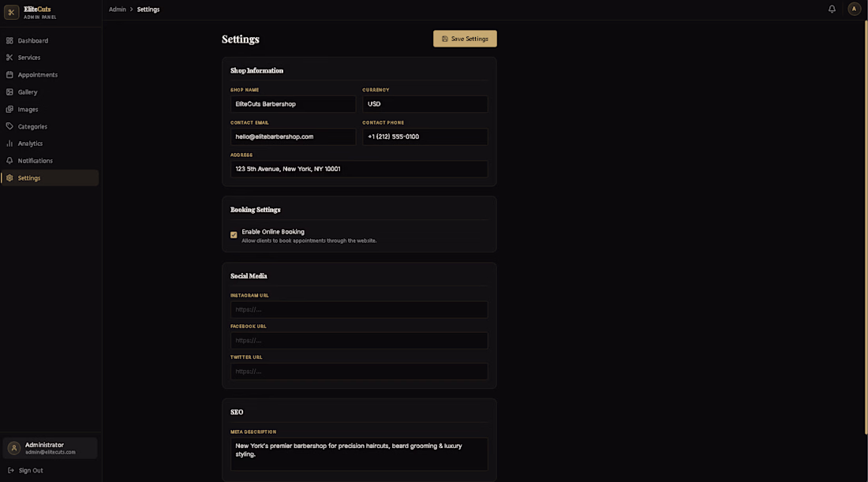Image resolution: width=868 pixels, height=482 pixels.
Task: Click the Services scissors icon
Action: (9, 58)
